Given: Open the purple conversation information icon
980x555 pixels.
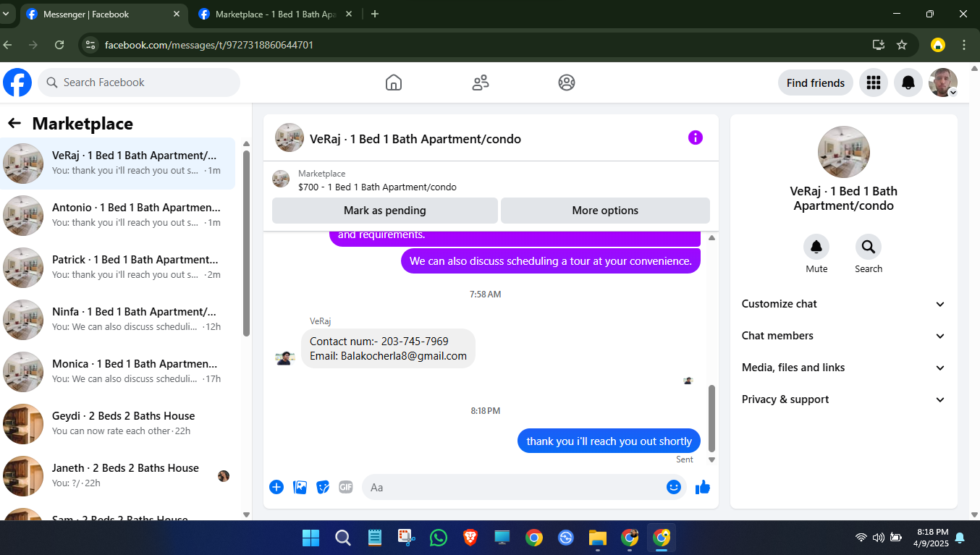Looking at the screenshot, I should tap(696, 137).
